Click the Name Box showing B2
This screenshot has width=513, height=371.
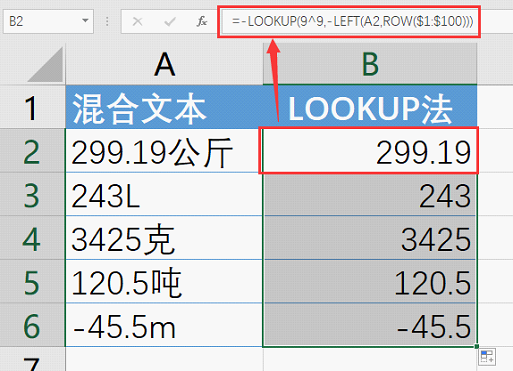coord(48,22)
